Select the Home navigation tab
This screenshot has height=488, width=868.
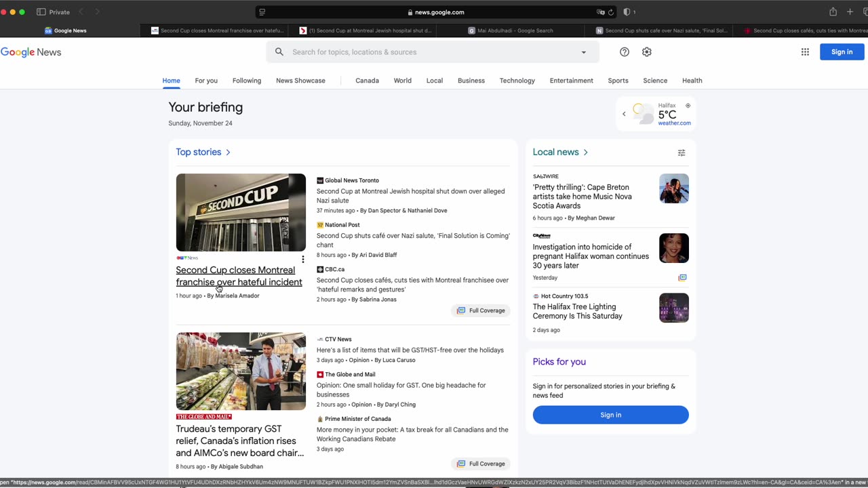[171, 81]
